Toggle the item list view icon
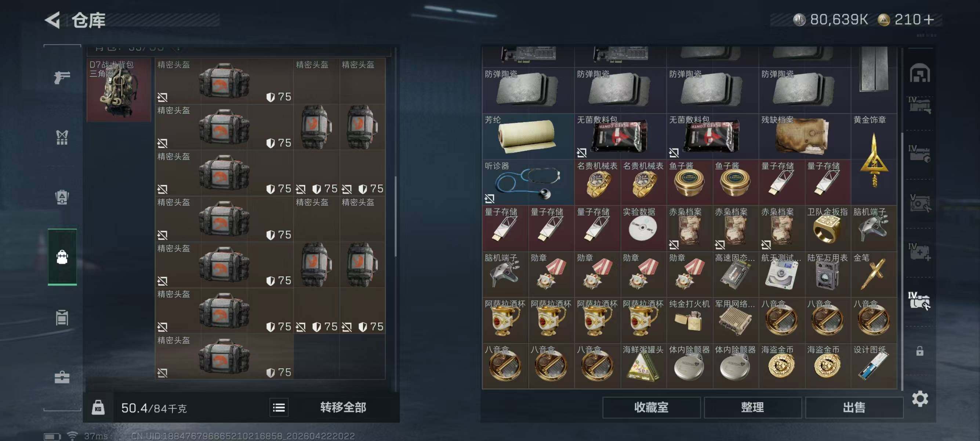The image size is (980, 441). (279, 408)
